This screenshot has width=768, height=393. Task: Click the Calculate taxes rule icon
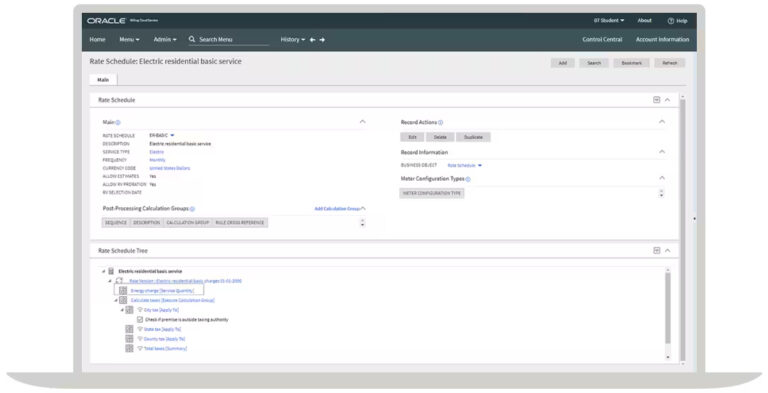pyautogui.click(x=123, y=300)
